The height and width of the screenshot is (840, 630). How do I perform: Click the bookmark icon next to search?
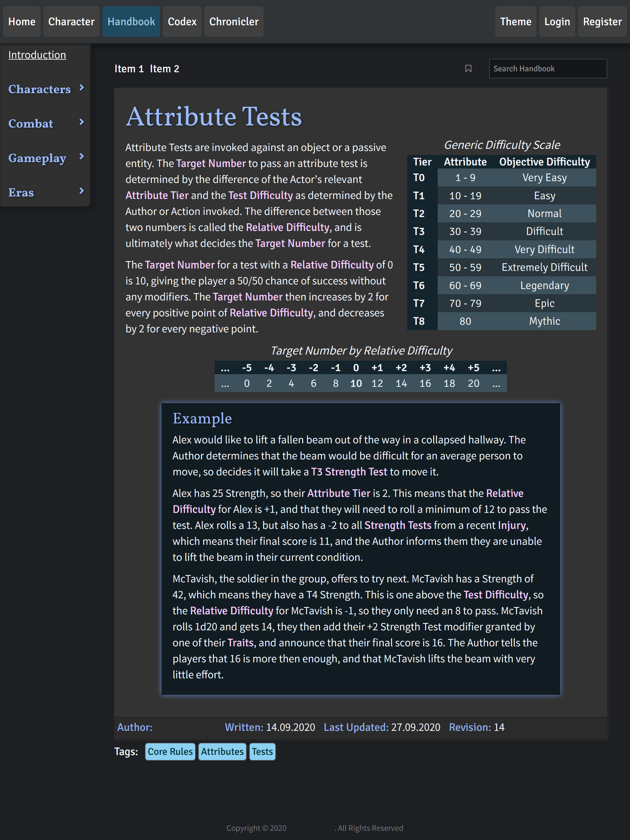(468, 69)
